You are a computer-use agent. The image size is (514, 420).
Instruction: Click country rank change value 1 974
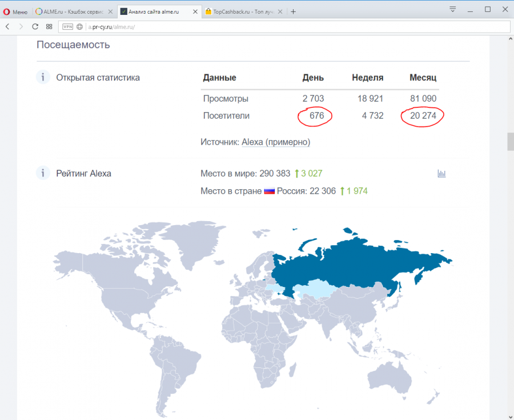coord(358,191)
